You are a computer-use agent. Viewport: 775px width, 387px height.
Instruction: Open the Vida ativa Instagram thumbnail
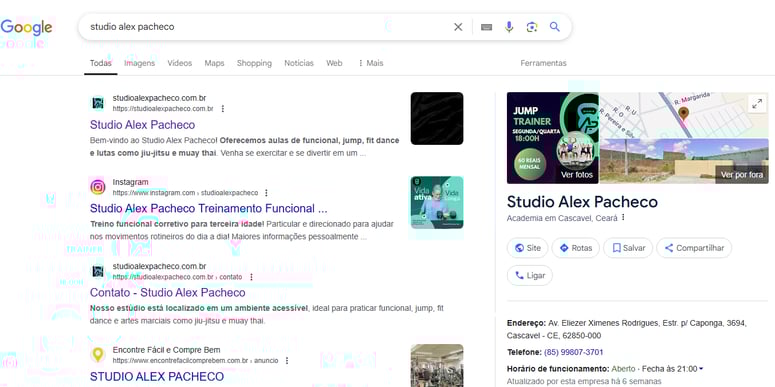[x=437, y=203]
